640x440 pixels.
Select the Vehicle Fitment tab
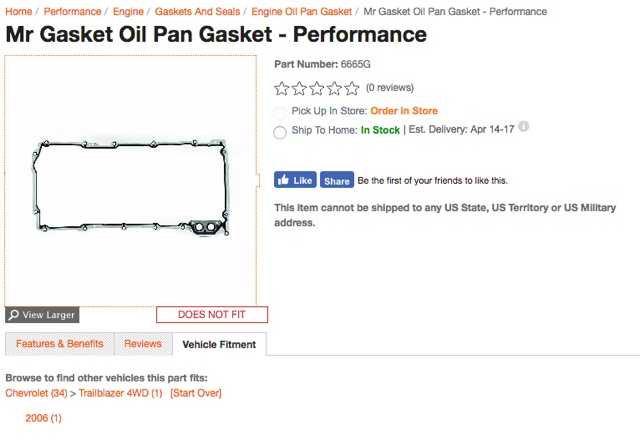pyautogui.click(x=219, y=345)
